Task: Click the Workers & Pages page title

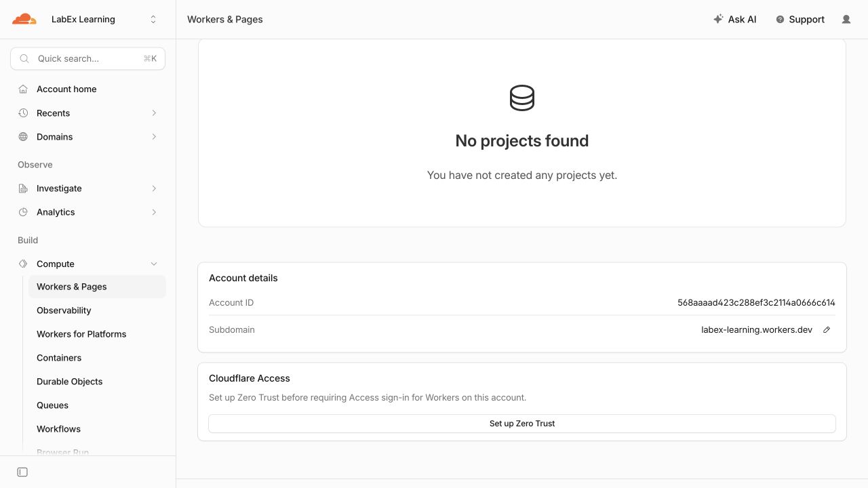Action: (225, 20)
